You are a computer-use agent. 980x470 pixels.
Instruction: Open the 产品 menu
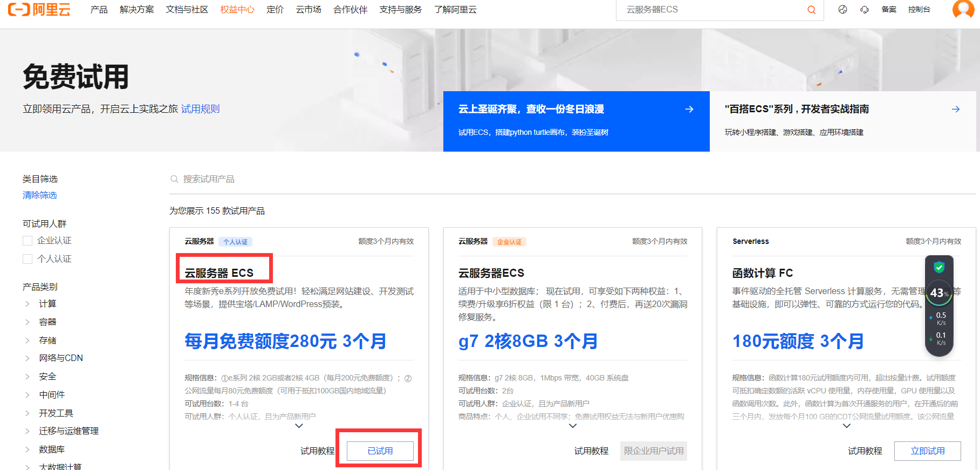pyautogui.click(x=99, y=10)
